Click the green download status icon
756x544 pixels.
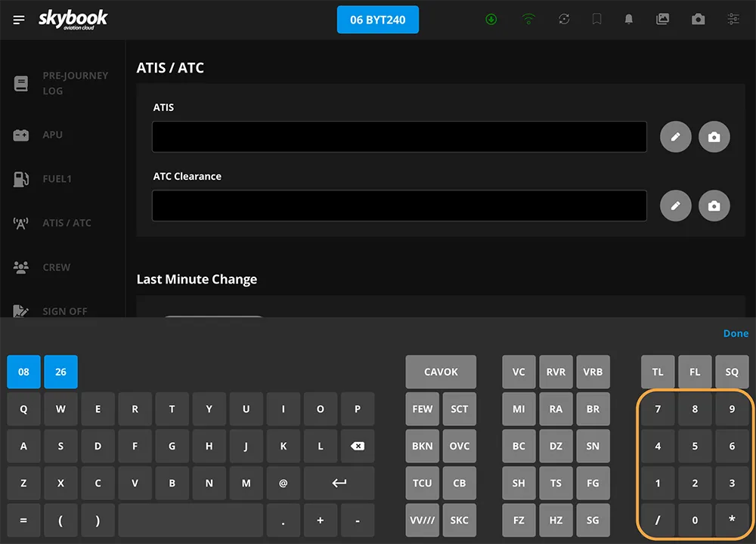[491, 19]
